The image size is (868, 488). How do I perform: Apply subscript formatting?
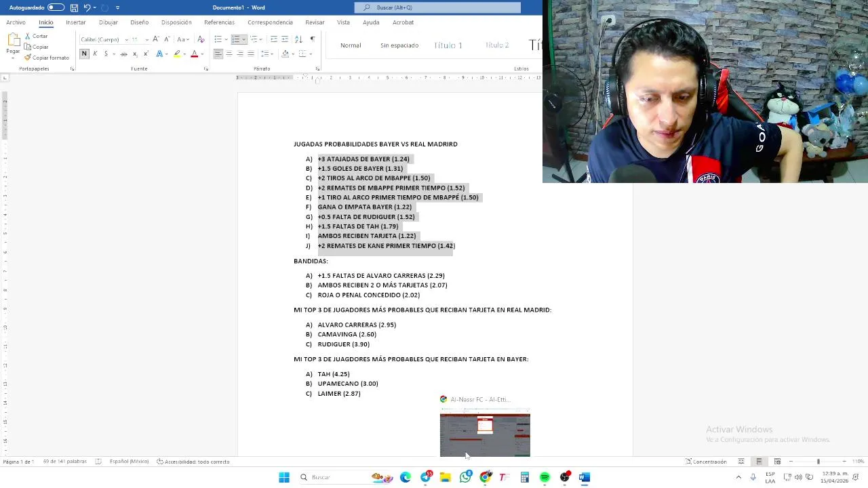pos(135,54)
